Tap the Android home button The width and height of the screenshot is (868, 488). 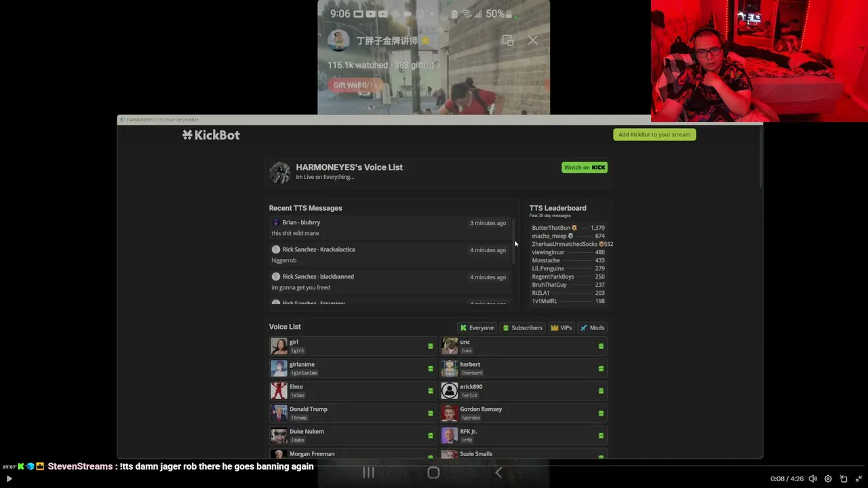(433, 472)
